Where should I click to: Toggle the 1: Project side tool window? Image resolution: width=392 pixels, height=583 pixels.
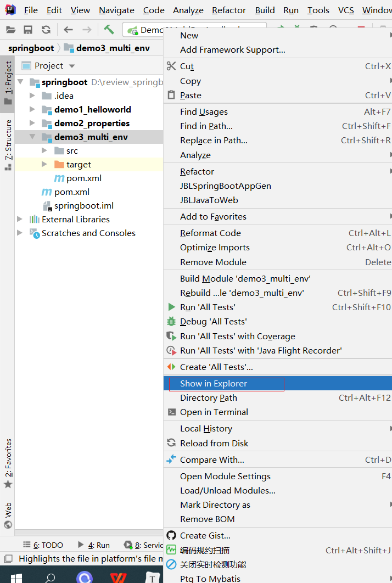tap(8, 82)
